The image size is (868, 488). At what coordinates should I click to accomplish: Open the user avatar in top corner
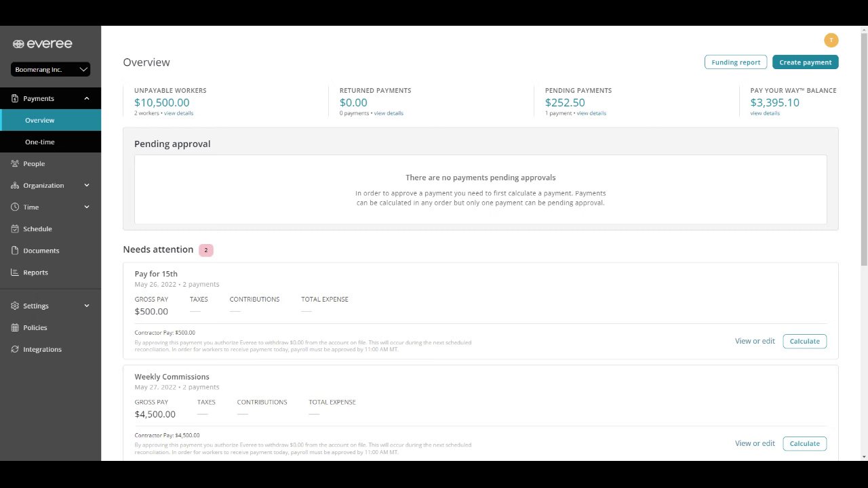point(831,40)
